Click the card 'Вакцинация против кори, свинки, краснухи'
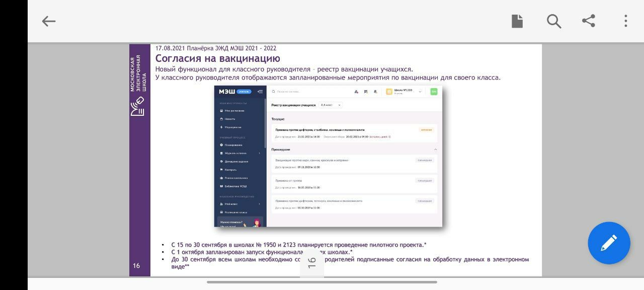This screenshot has height=290, width=644. click(x=354, y=163)
